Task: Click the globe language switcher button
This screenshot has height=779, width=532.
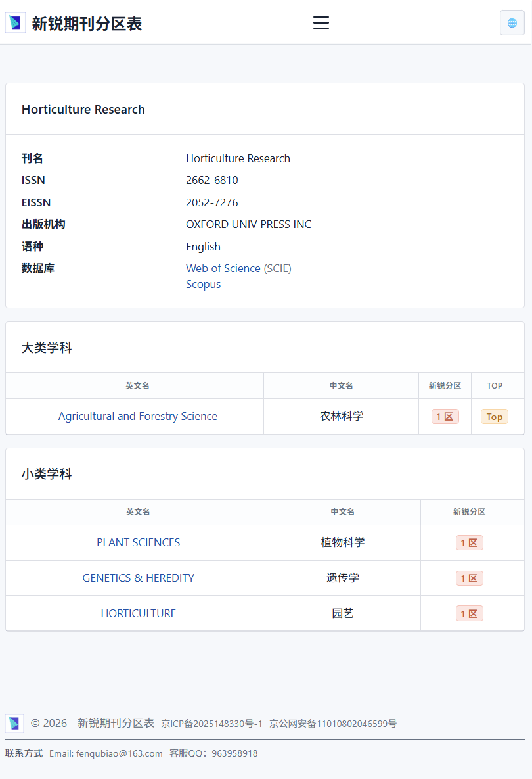Action: (512, 23)
